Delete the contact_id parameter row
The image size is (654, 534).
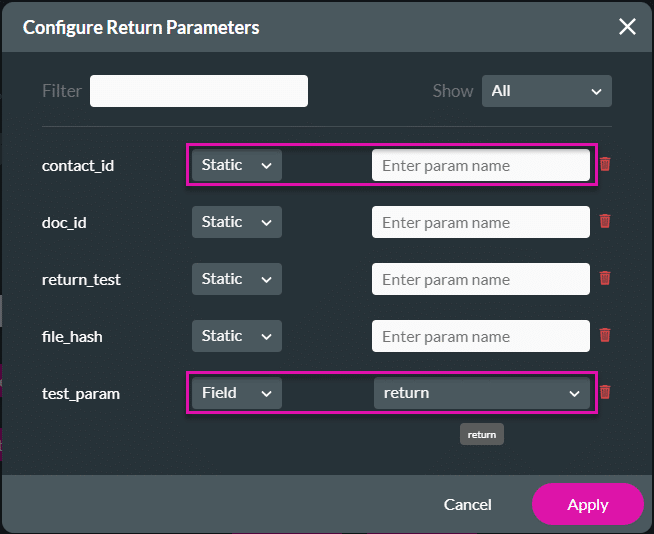click(605, 165)
